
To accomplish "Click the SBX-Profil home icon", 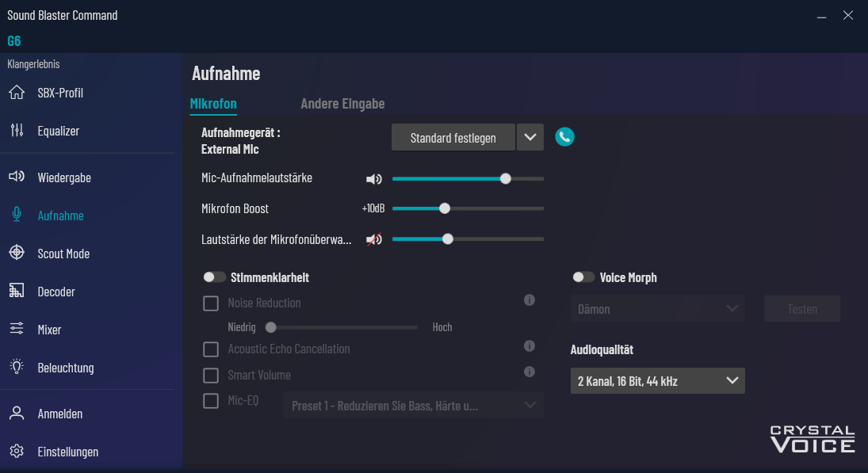I will 17,93.
